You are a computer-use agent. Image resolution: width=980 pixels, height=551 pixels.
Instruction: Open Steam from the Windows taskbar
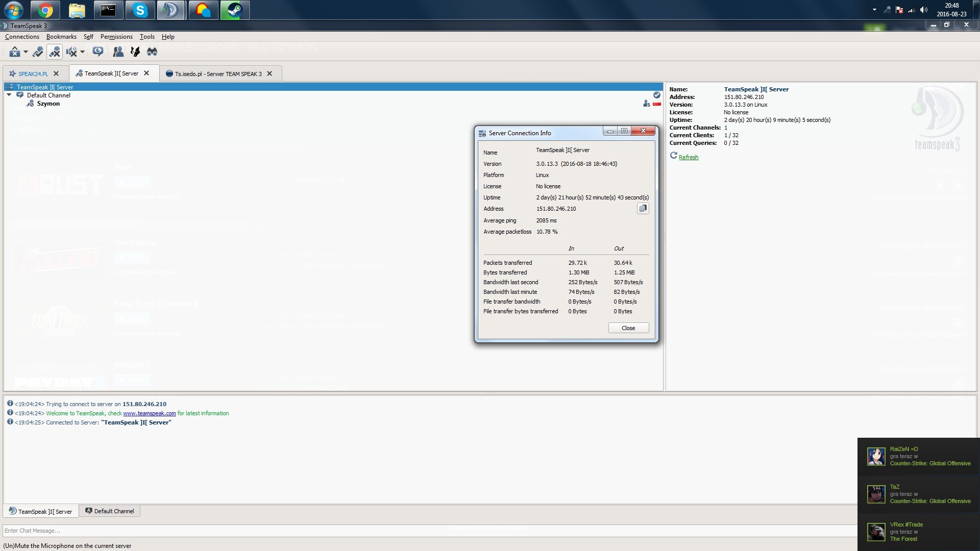coord(235,10)
